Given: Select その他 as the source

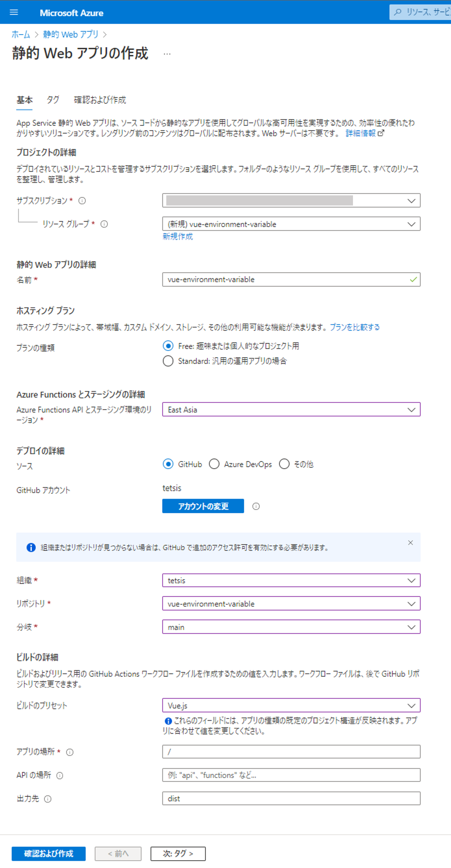Looking at the screenshot, I should point(284,464).
